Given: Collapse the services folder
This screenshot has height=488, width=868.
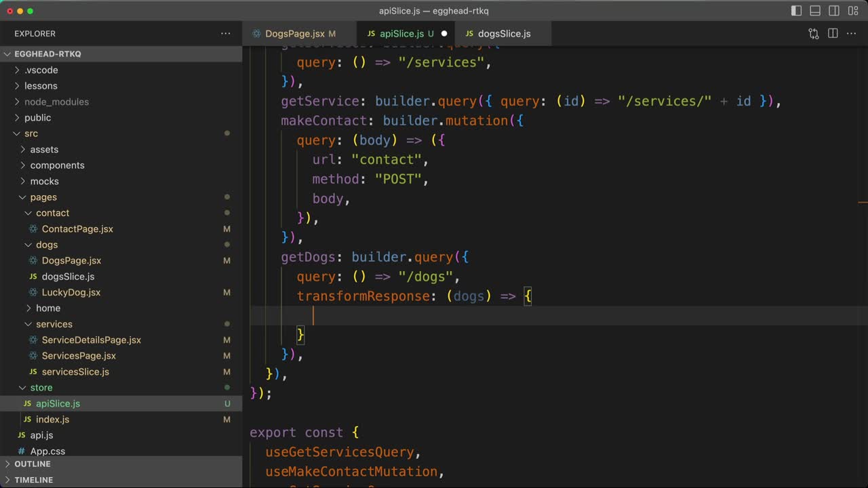Looking at the screenshot, I should pyautogui.click(x=54, y=324).
